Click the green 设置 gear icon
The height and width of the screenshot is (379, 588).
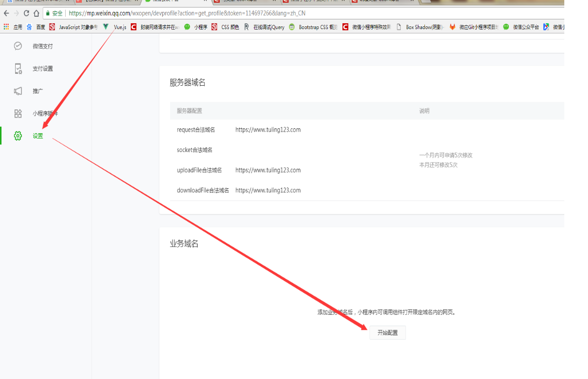point(18,136)
